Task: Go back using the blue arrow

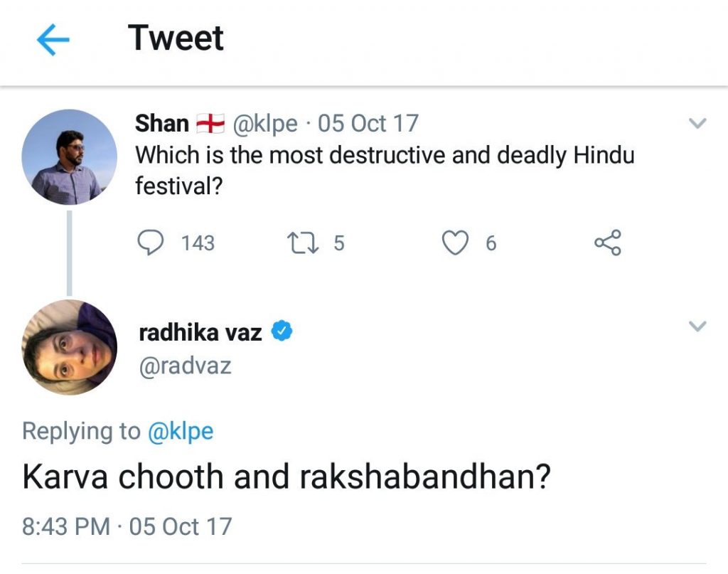Action: 53,41
